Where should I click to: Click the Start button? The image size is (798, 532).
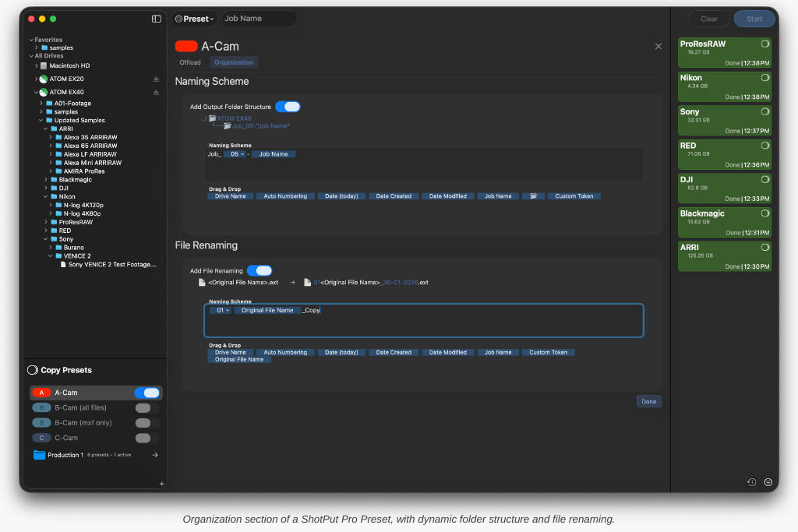pyautogui.click(x=754, y=19)
